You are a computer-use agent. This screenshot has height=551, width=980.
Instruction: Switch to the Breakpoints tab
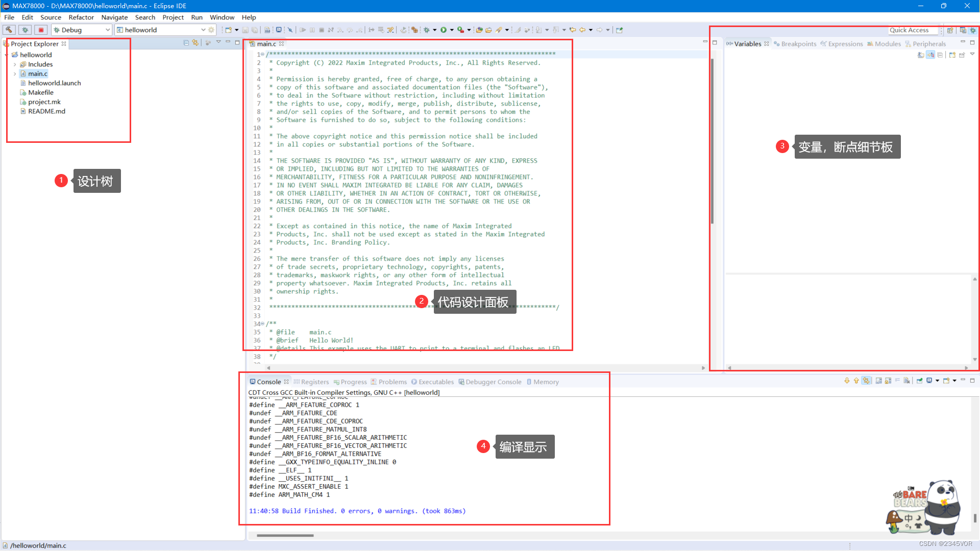(795, 44)
